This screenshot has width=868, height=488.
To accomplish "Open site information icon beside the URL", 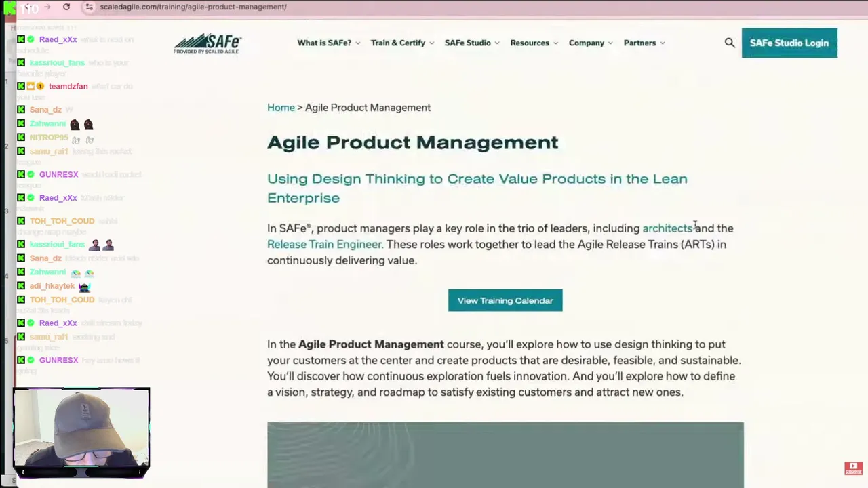I will click(x=89, y=7).
